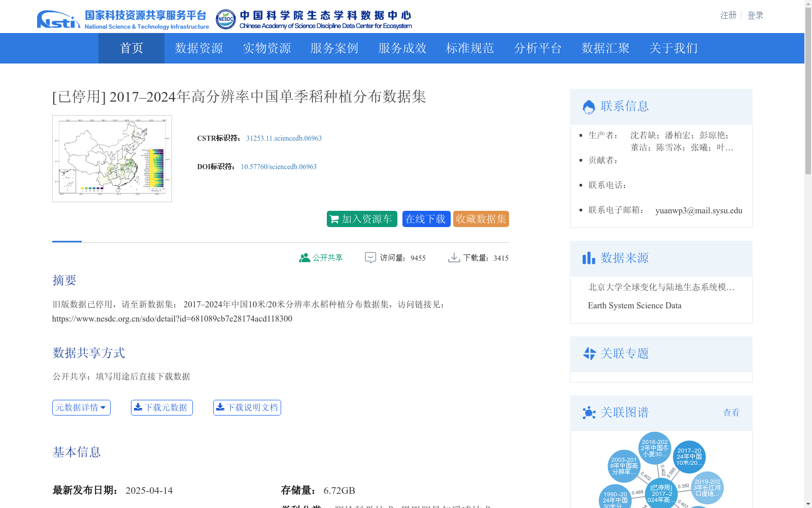Click the 注册 register link

728,15
